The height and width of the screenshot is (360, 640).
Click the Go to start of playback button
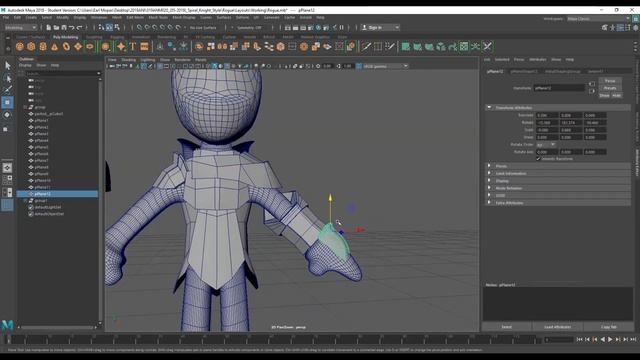579,339
